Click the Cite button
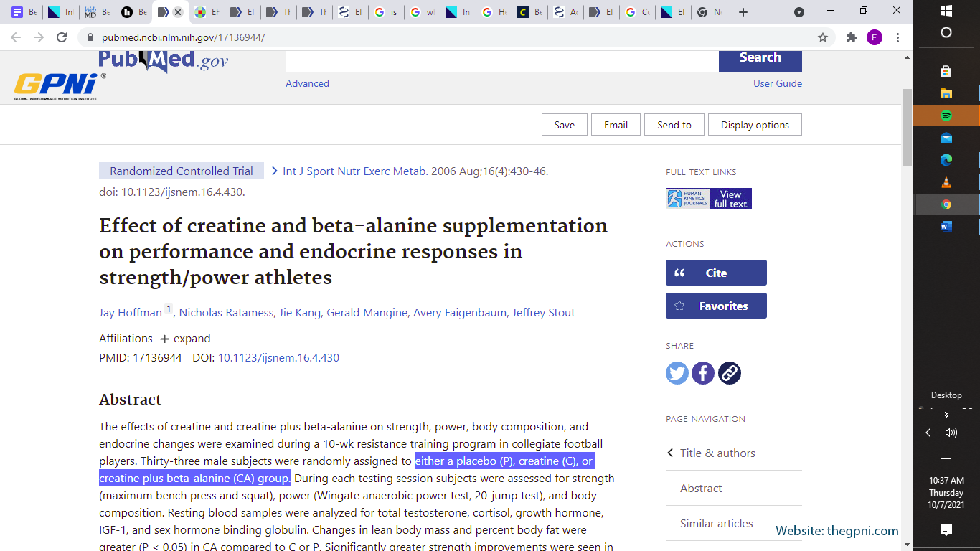 point(715,273)
